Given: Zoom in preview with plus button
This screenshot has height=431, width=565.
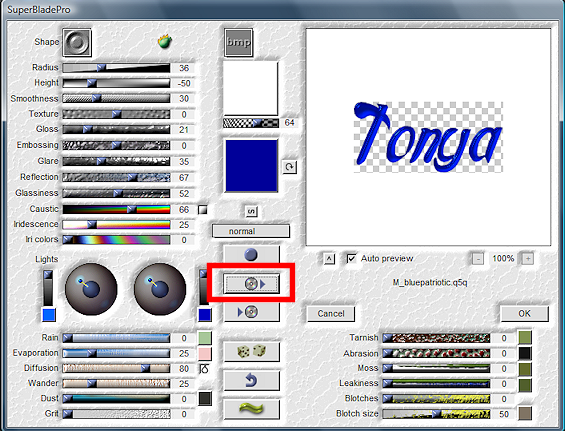Looking at the screenshot, I should pos(528,258).
